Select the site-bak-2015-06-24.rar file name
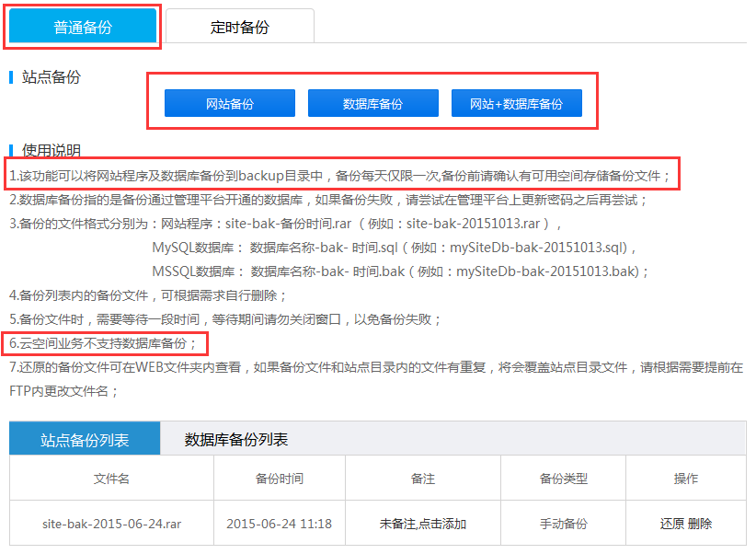This screenshot has height=554, width=756. click(x=111, y=524)
